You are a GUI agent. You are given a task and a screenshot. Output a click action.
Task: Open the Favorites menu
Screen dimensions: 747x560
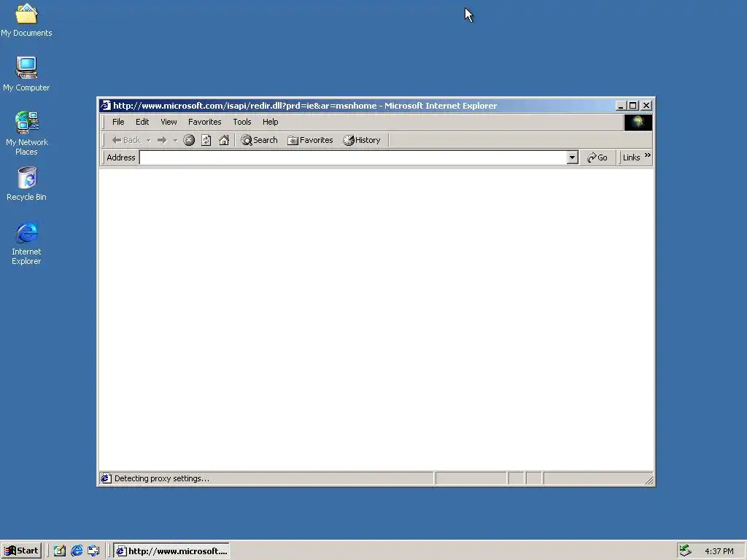[205, 122]
